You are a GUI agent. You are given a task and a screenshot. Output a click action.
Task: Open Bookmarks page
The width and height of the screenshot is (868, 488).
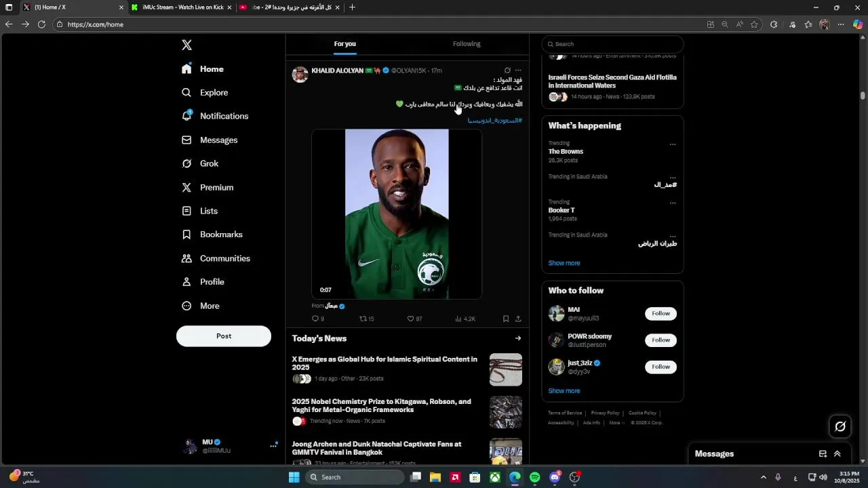coord(212,235)
